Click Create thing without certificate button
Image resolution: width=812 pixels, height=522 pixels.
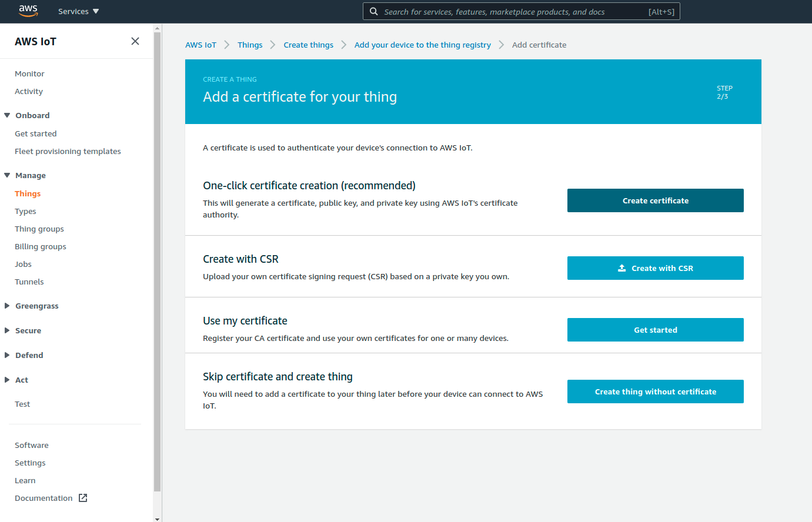(656, 391)
